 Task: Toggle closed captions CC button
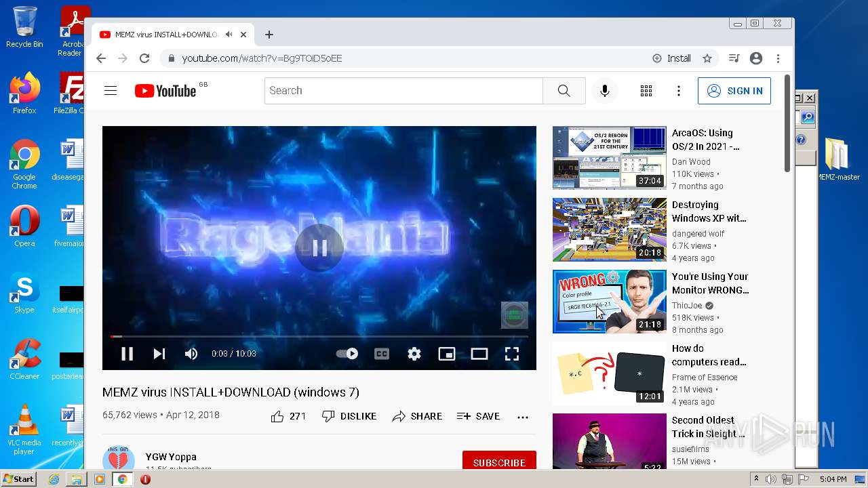pos(382,353)
